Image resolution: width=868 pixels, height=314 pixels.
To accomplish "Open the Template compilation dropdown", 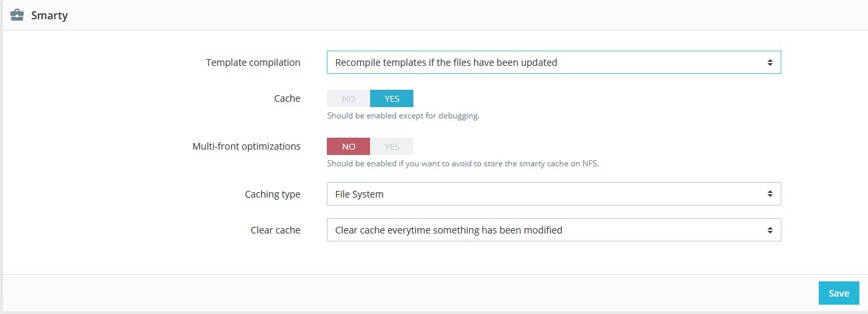I will click(x=552, y=63).
